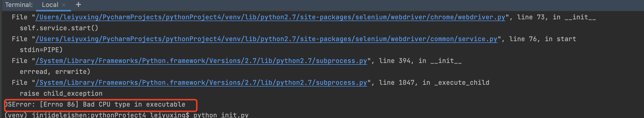644x118 pixels.
Task: Open a new terminal session tab
Action: coord(78,5)
